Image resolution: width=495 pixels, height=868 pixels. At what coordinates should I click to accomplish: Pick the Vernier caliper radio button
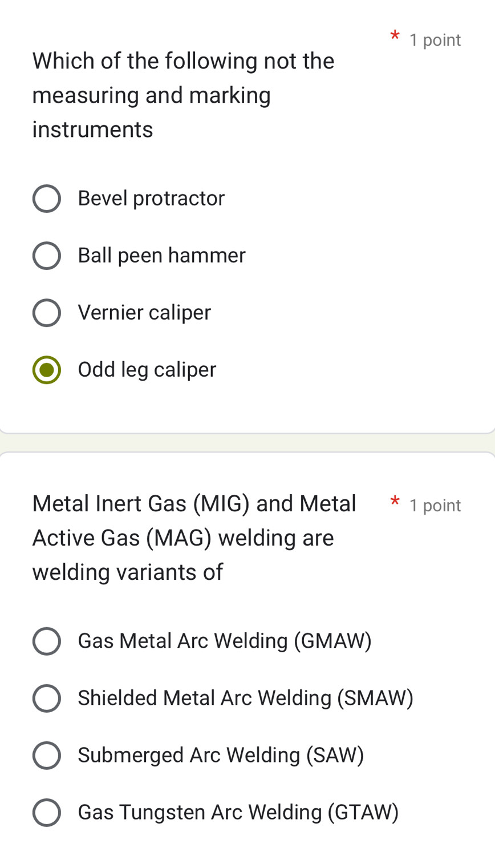pyautogui.click(x=47, y=313)
